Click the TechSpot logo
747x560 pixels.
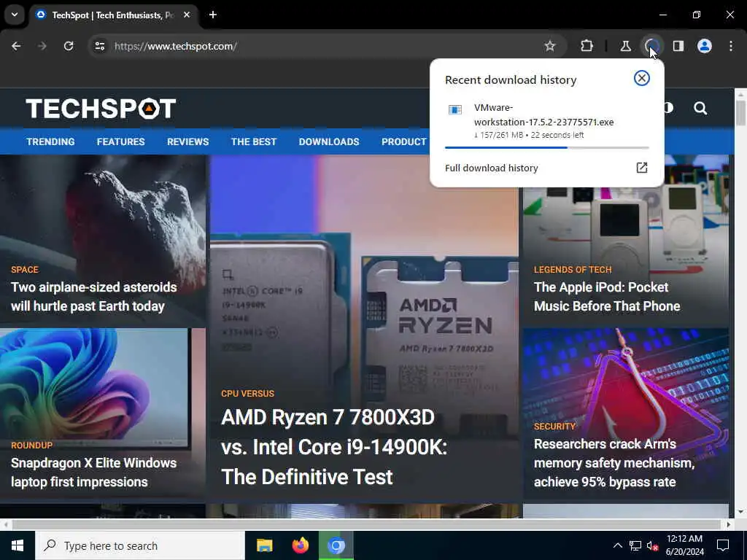tap(101, 109)
